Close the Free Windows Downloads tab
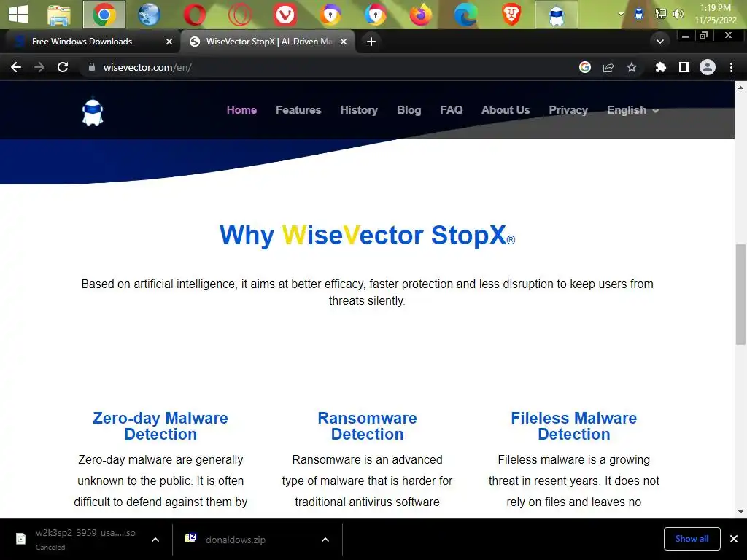The height and width of the screenshot is (560, 747). pos(169,42)
